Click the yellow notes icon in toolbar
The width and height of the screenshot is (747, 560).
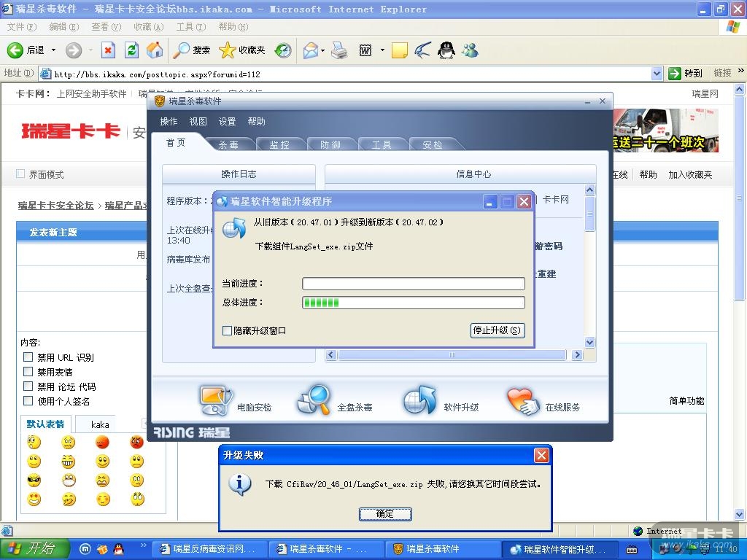tap(399, 50)
